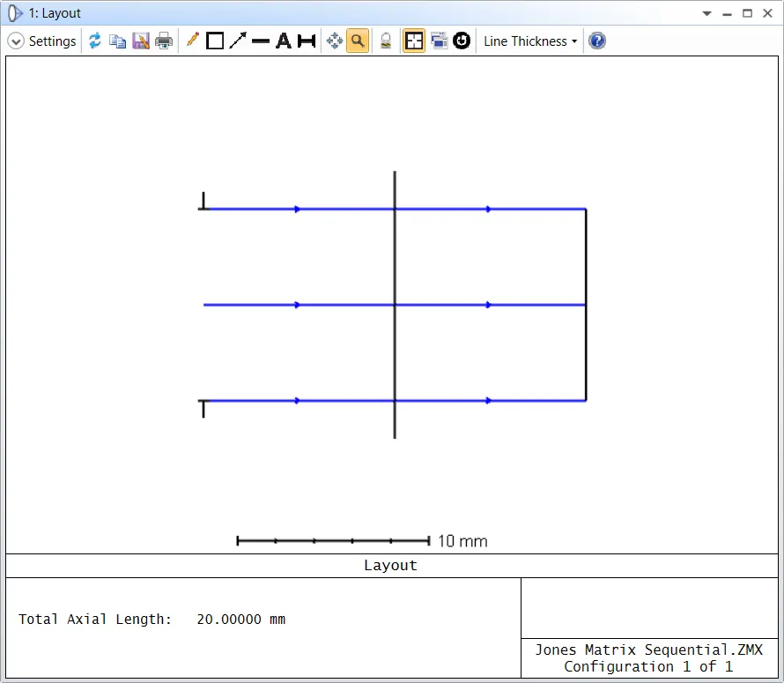Add text with the A tool
The height and width of the screenshot is (683, 784).
pos(284,41)
